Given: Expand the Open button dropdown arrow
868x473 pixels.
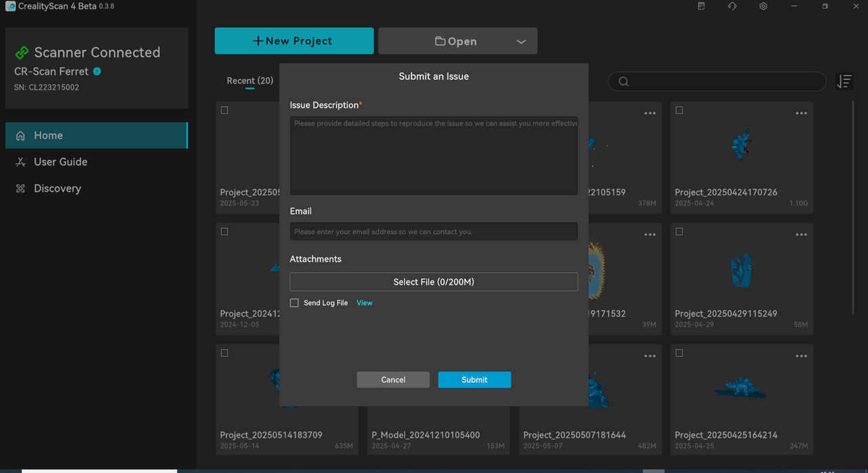Looking at the screenshot, I should click(521, 41).
